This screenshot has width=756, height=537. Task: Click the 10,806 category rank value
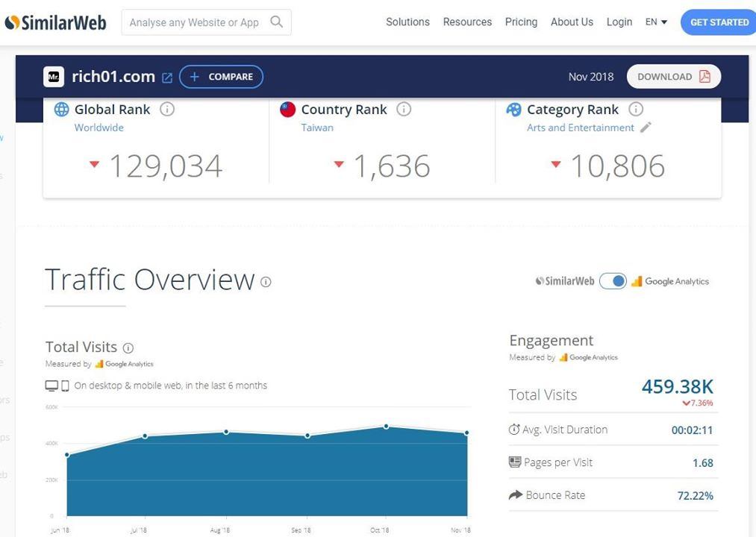click(618, 166)
